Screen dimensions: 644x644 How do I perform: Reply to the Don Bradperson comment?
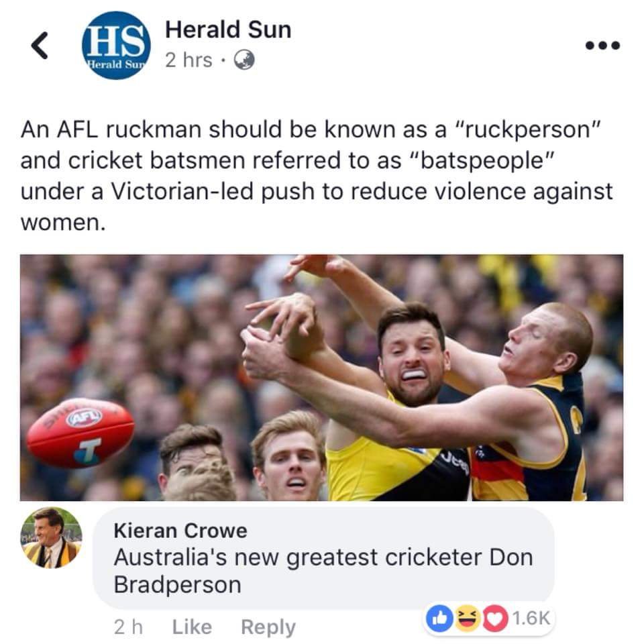coord(268,628)
